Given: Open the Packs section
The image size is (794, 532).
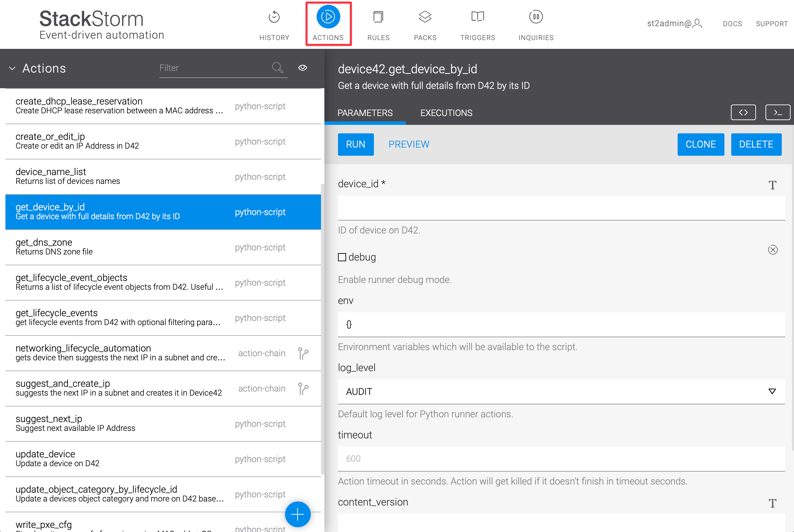Looking at the screenshot, I should [425, 24].
